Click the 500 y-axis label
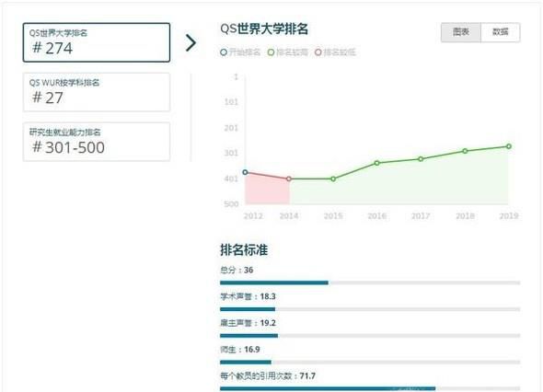The image size is (543, 392). click(231, 204)
